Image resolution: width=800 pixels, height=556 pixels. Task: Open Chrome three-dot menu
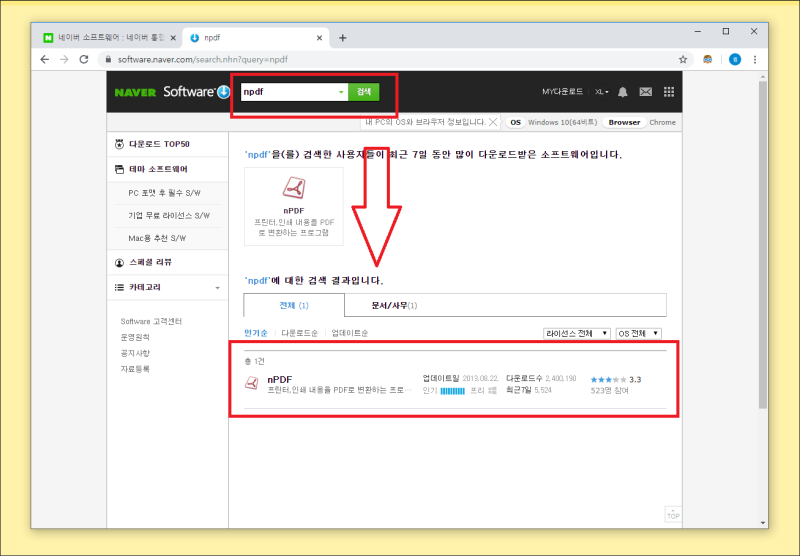pyautogui.click(x=755, y=60)
